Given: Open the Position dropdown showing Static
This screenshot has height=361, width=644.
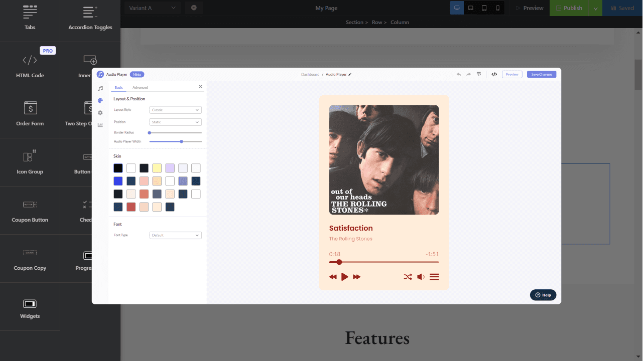Looking at the screenshot, I should [175, 122].
